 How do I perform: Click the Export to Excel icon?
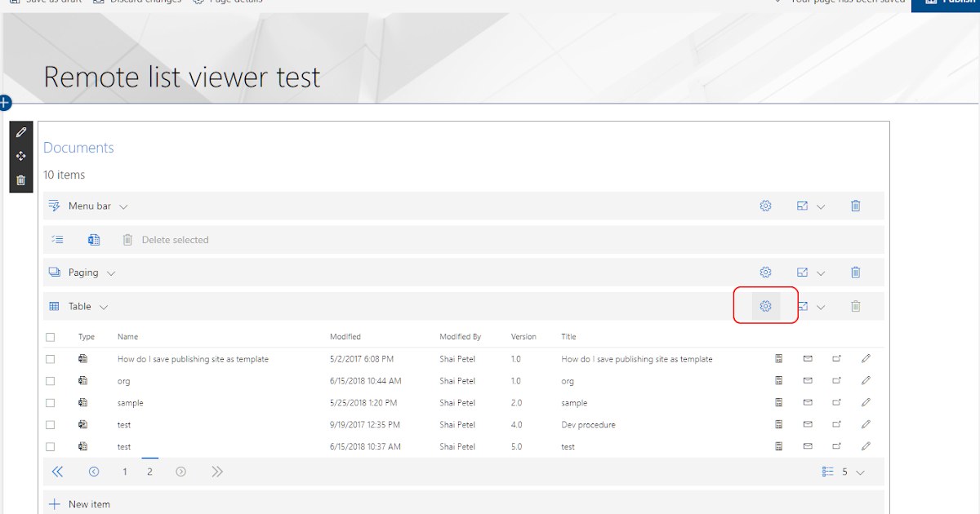coord(94,239)
